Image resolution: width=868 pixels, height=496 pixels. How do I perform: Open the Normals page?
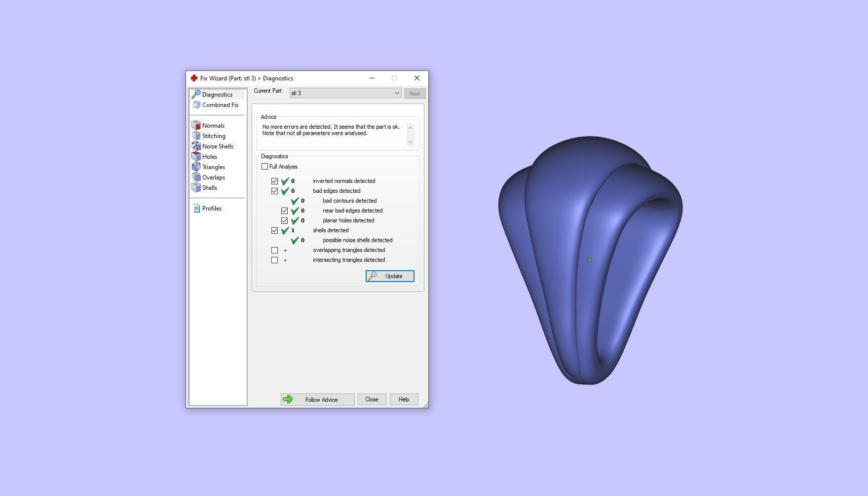(x=213, y=125)
